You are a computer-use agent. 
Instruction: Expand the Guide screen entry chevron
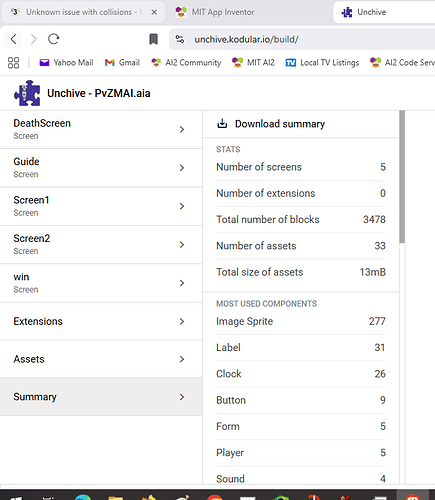click(182, 168)
